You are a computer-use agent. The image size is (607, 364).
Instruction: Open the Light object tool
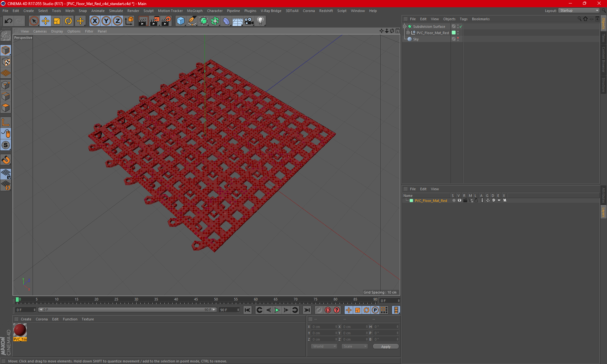(260, 21)
